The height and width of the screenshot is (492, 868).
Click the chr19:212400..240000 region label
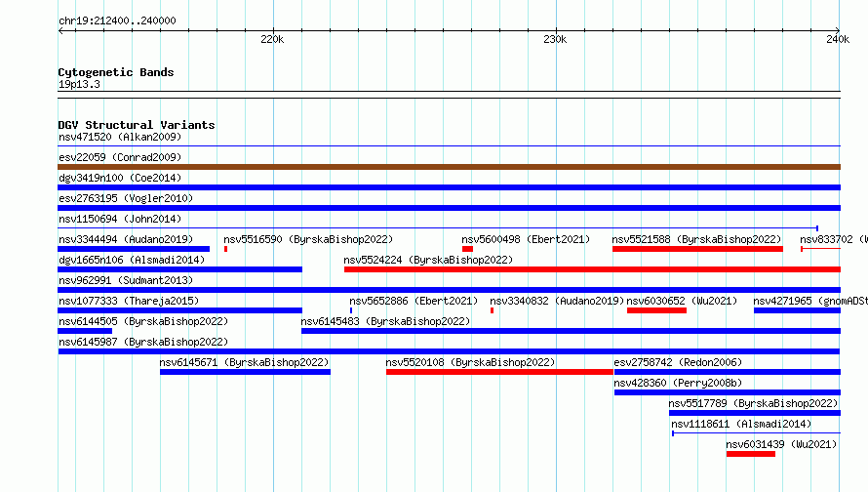click(x=117, y=20)
